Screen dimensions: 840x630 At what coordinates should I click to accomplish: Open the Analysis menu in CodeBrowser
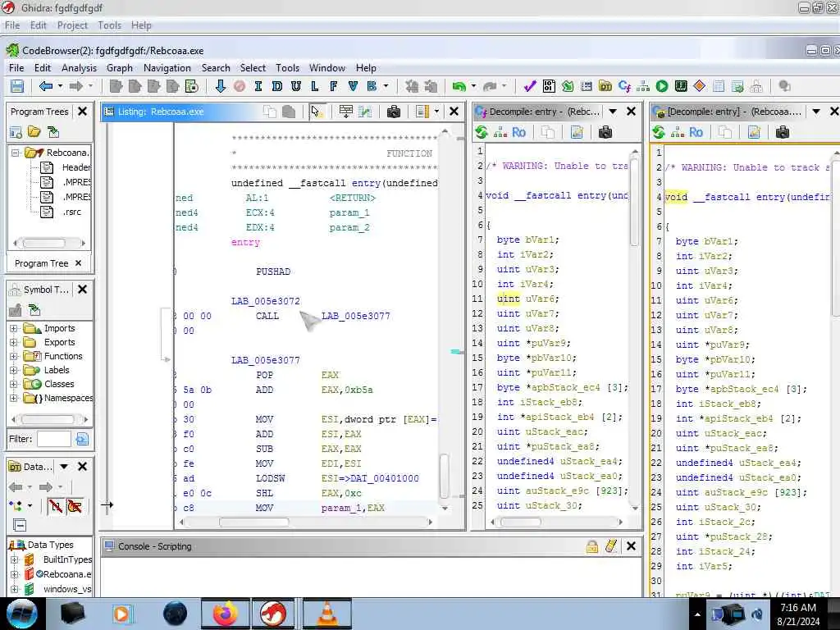79,67
